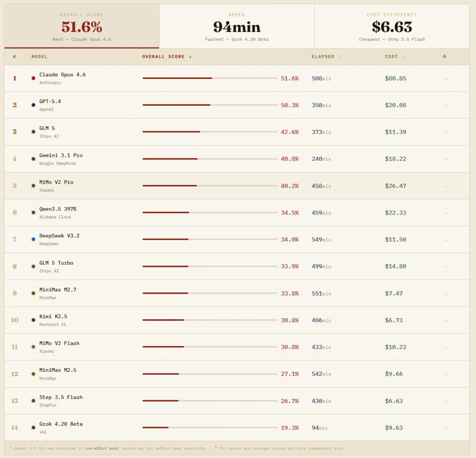Click the low-effort mode footnote text

(102, 448)
